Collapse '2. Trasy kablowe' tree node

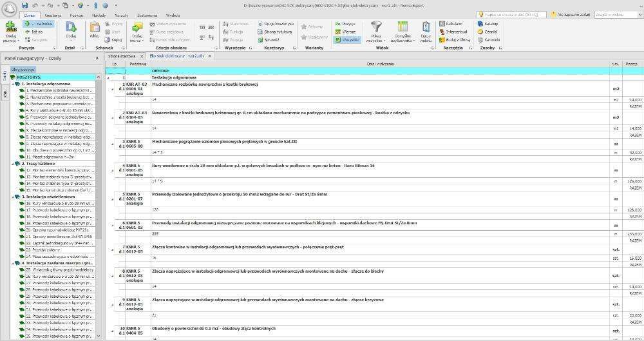coord(13,164)
